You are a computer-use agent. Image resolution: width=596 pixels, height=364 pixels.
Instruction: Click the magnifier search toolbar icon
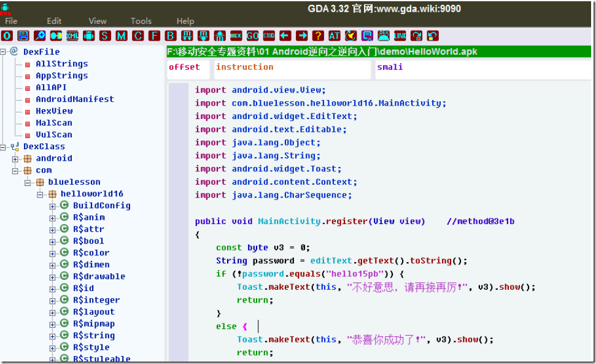39,36
